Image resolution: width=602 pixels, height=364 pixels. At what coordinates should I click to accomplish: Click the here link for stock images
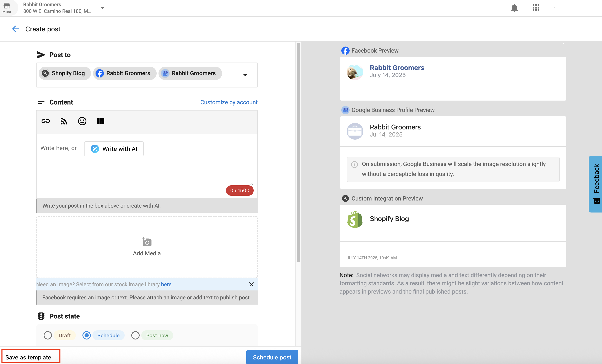[x=166, y=284]
